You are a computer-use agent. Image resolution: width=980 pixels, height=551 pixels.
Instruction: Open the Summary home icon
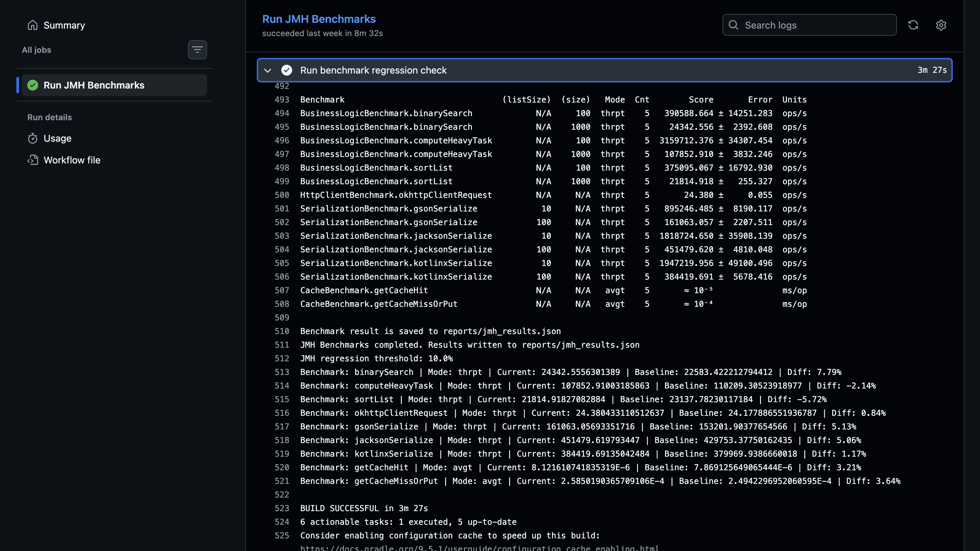33,25
